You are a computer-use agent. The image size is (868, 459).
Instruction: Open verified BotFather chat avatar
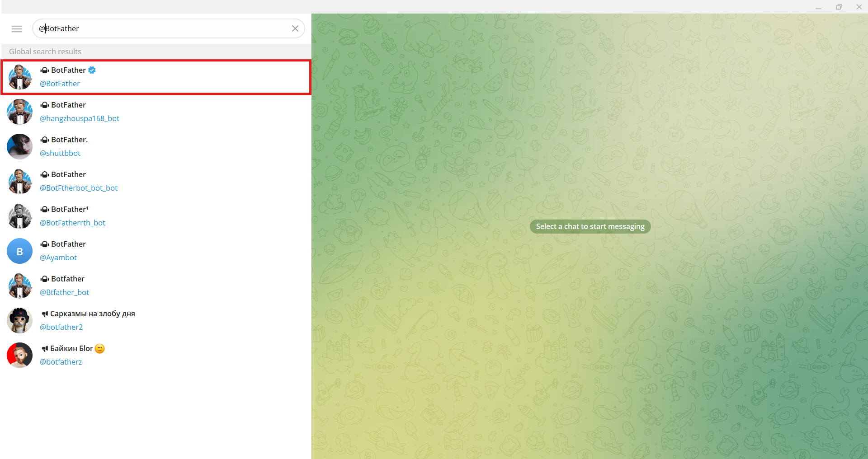click(20, 77)
